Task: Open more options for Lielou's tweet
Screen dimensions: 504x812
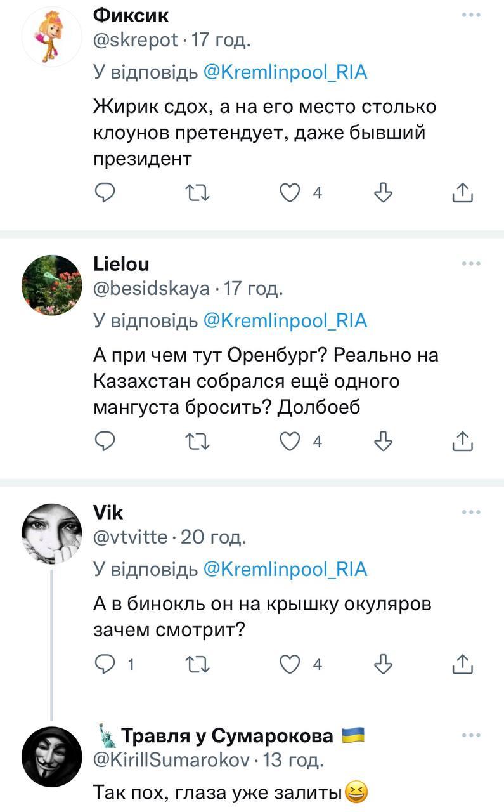Action: (470, 263)
